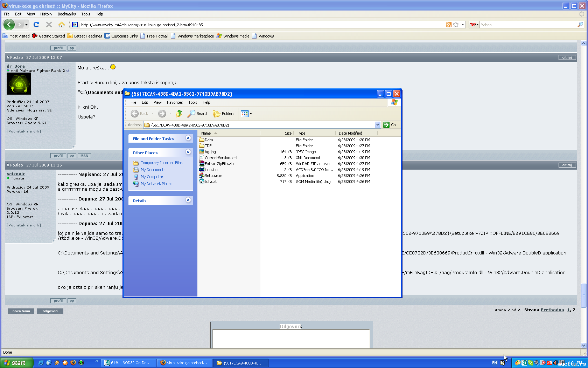Viewport: 588px width, 368px height.
Task: Stop loading with Firefox's X button
Action: pos(49,25)
